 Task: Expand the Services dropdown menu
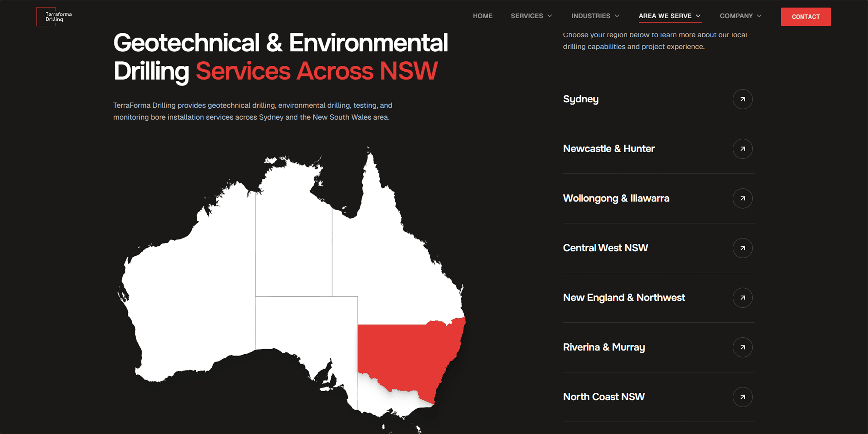[x=531, y=16]
